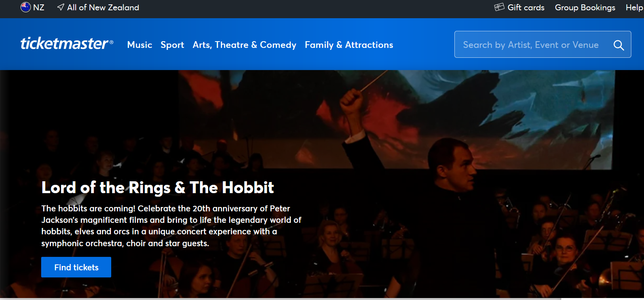Click the Find tickets button

click(76, 267)
